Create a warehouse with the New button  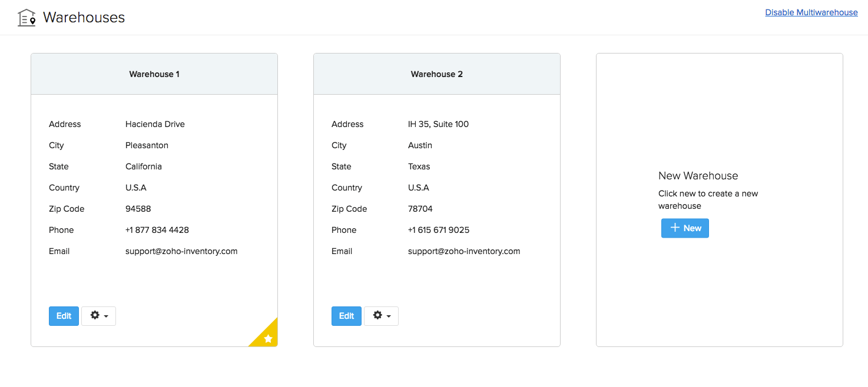[685, 228]
